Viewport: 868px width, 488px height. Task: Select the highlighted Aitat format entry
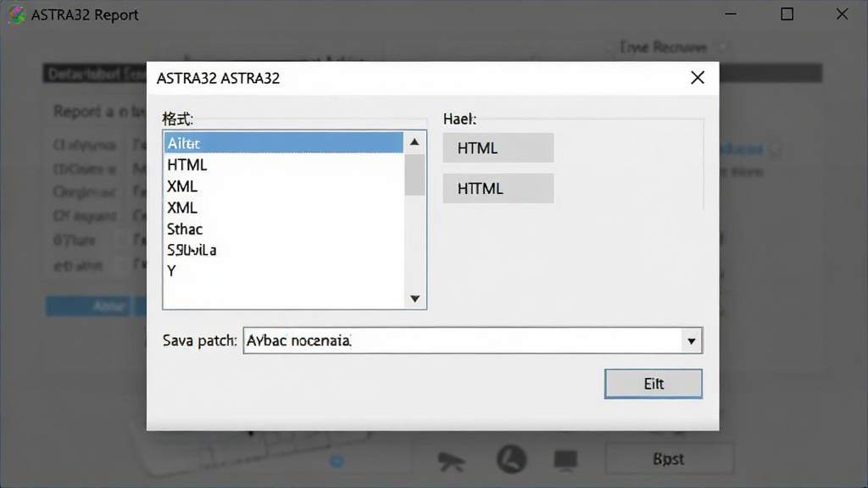pyautogui.click(x=284, y=143)
